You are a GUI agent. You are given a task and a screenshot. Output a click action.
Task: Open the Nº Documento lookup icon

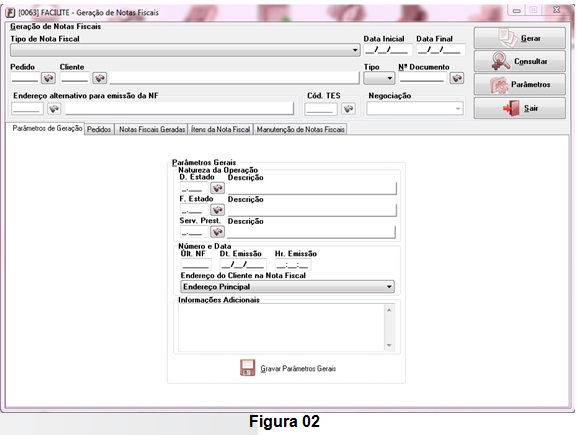click(457, 78)
